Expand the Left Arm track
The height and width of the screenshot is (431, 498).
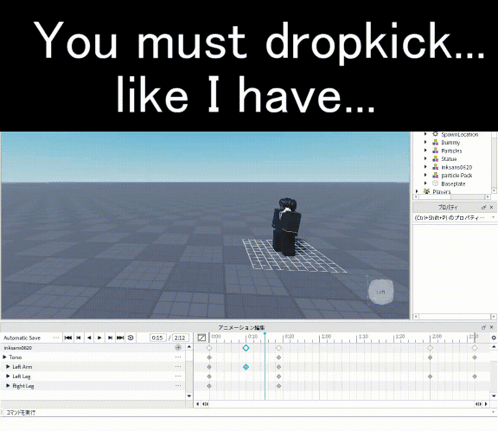pos(8,367)
